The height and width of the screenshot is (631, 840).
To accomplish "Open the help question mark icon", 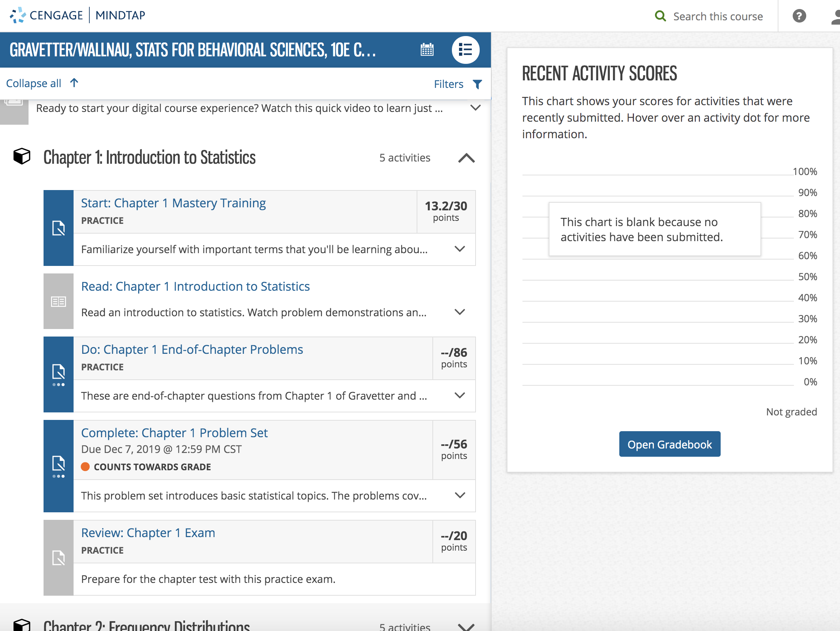I will pos(799,16).
